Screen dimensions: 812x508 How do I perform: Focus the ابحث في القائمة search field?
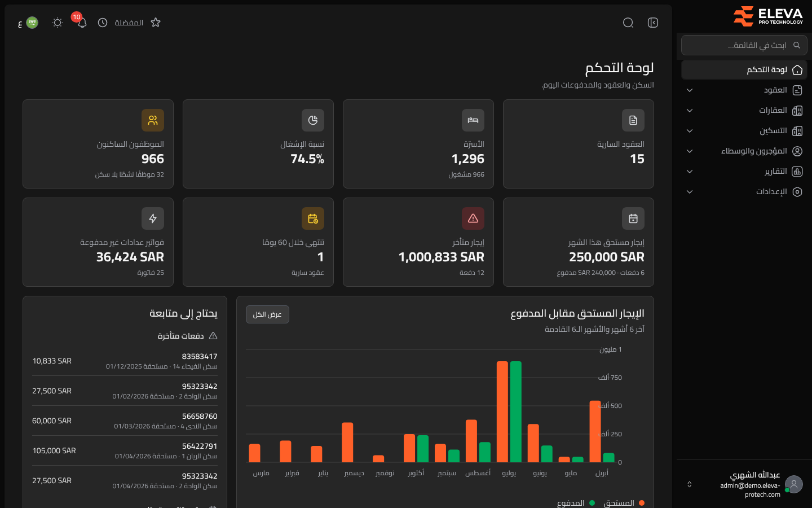tap(744, 45)
